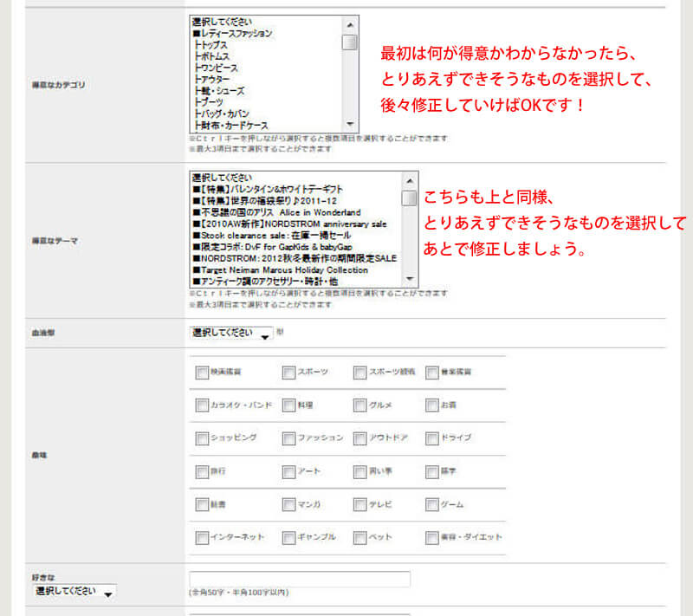The image size is (693, 616).
Task: Enable the ゲーム checkbox
Action: (x=431, y=505)
